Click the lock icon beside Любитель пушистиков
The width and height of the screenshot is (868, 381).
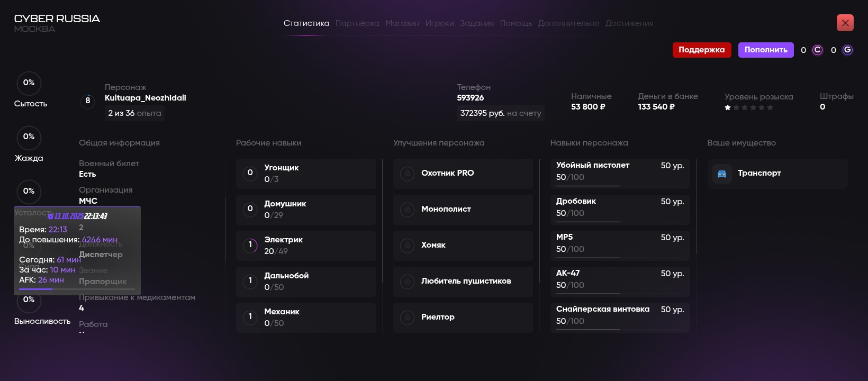coord(407,281)
